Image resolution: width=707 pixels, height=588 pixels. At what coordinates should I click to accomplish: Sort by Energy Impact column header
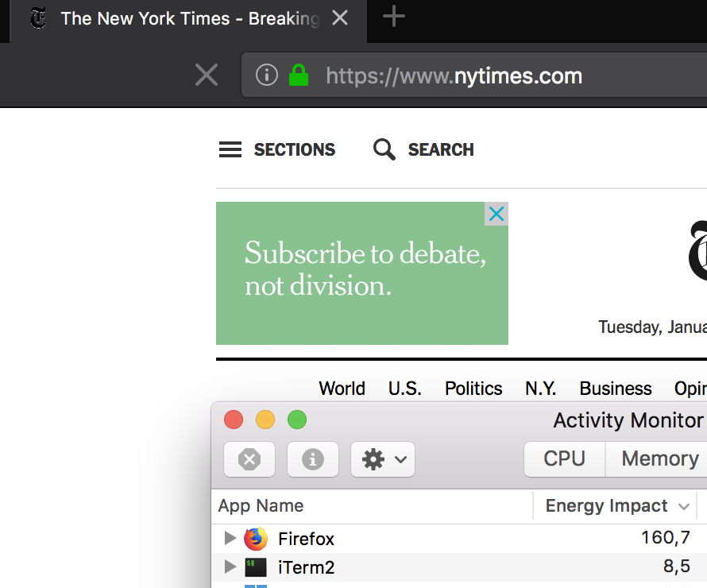point(615,506)
